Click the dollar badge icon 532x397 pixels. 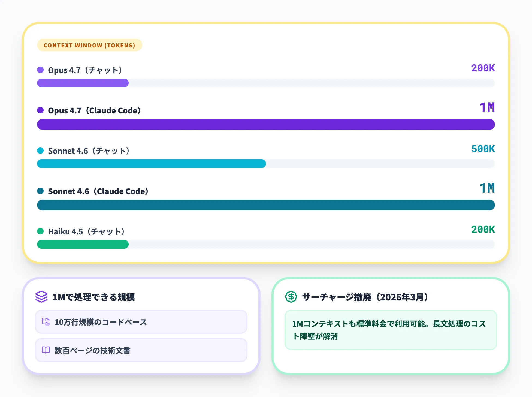click(x=291, y=297)
